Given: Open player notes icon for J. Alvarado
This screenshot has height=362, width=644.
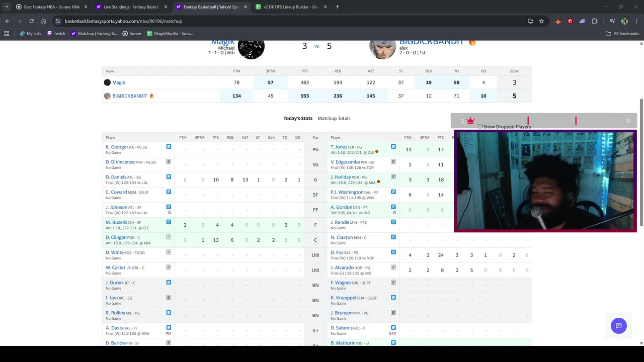Looking at the screenshot, I should coord(393,267).
